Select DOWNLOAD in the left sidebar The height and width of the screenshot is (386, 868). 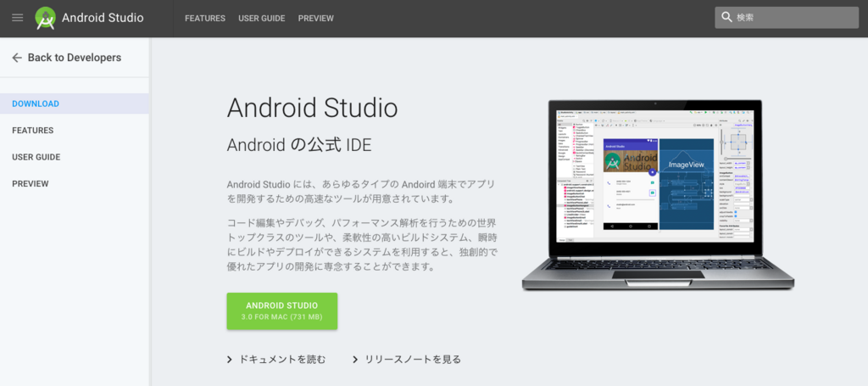75,103
